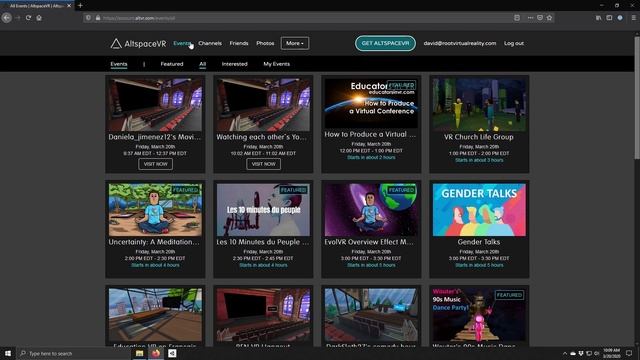This screenshot has height=360, width=640.
Task: Open the More dropdown menu
Action: point(295,43)
